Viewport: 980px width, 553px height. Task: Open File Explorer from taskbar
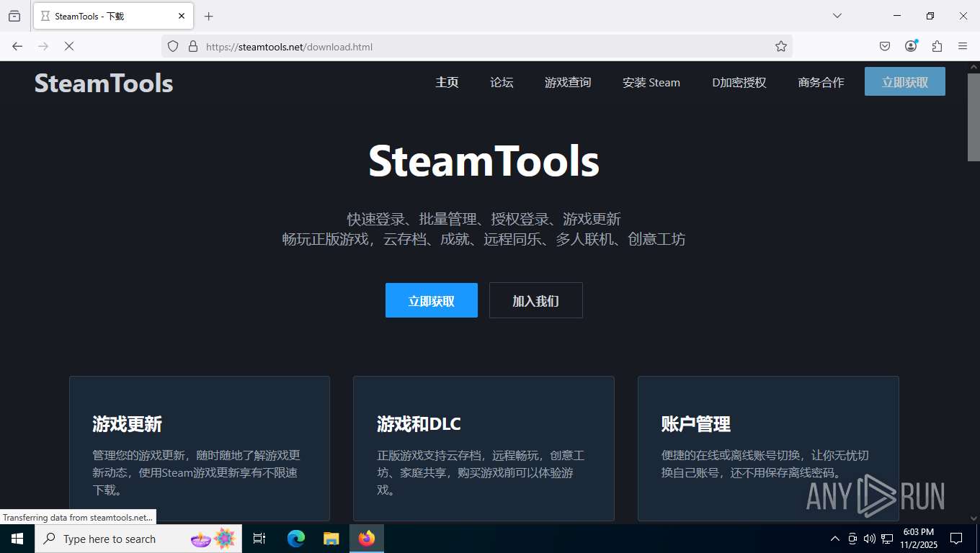pos(331,539)
